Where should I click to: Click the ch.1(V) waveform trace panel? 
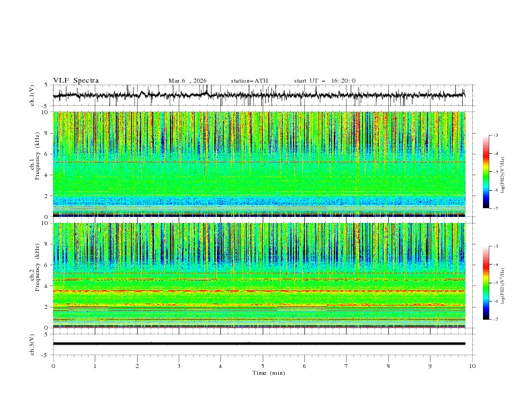coord(262,95)
